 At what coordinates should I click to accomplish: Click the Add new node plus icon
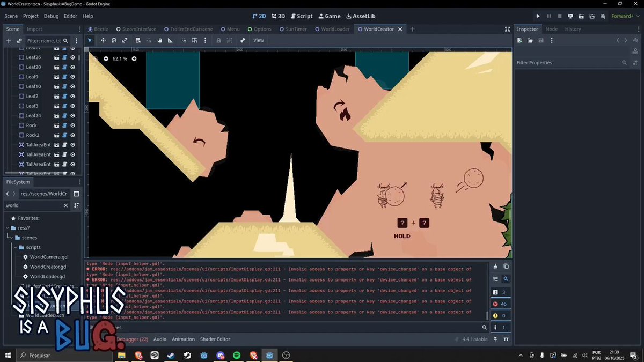[9, 40]
